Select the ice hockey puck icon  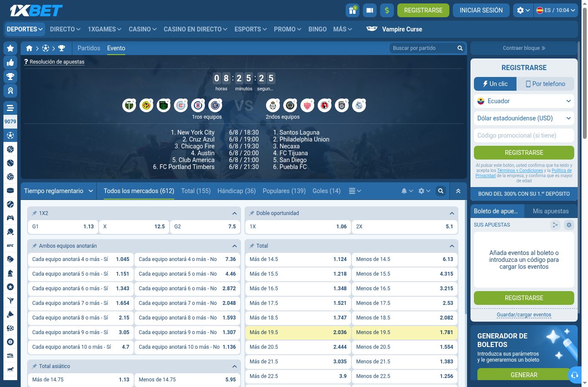point(10,190)
